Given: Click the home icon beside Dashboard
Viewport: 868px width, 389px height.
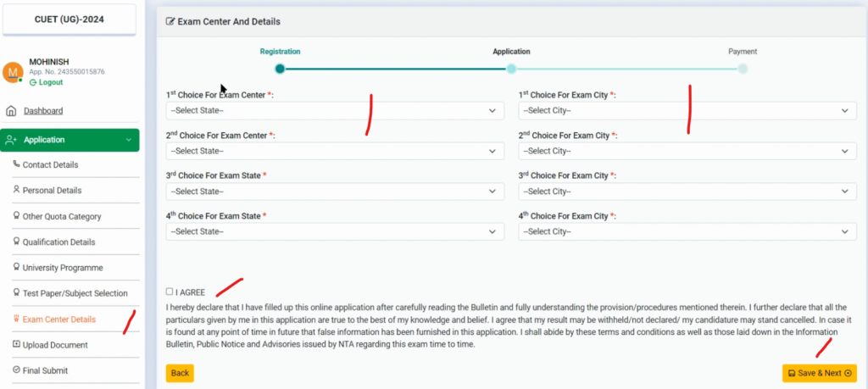Looking at the screenshot, I should (x=11, y=111).
